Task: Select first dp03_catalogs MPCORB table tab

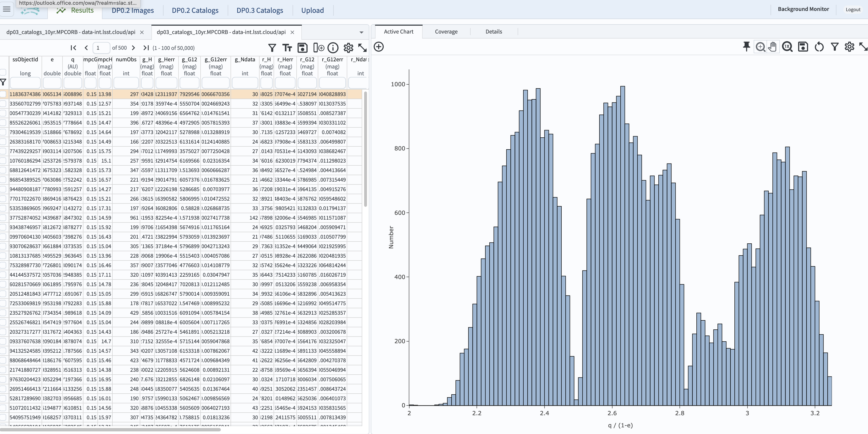Action: pyautogui.click(x=71, y=32)
